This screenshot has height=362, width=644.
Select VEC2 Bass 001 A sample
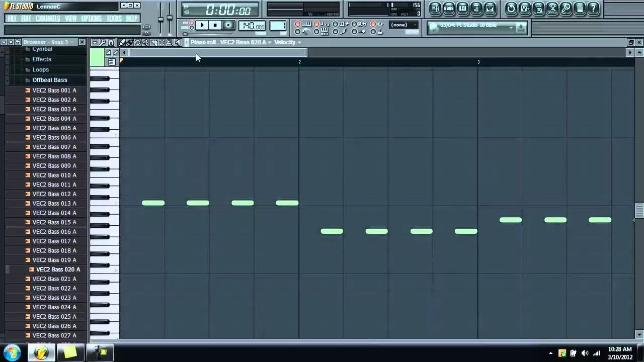54,90
